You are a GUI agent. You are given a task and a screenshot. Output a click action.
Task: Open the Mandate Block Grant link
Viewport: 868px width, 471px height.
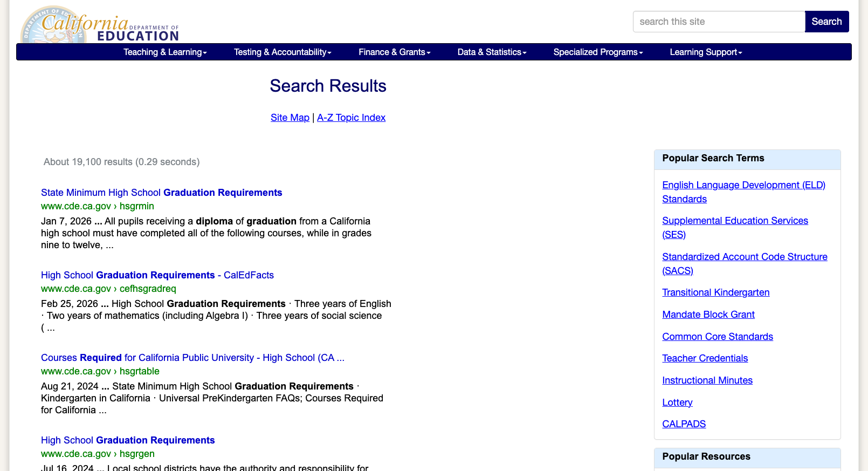pyautogui.click(x=708, y=315)
